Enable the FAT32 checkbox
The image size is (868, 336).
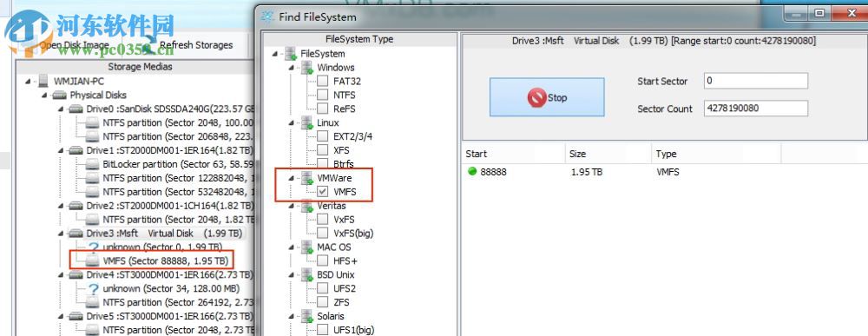click(x=322, y=81)
